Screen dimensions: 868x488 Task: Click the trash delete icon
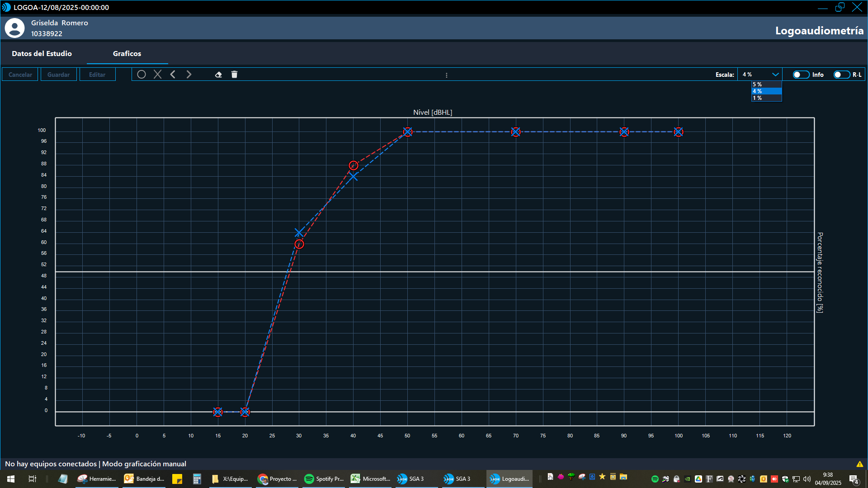234,75
